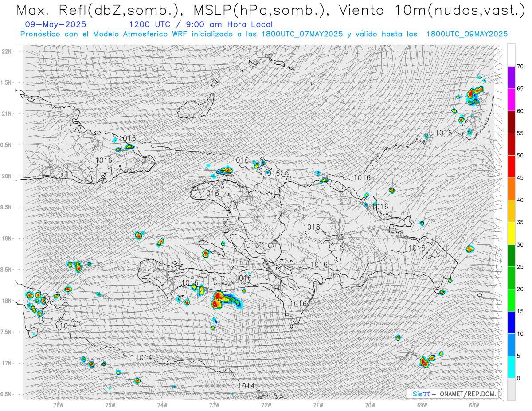Click the '71W' longitude axis label
532x411 pixels.
(x=318, y=405)
